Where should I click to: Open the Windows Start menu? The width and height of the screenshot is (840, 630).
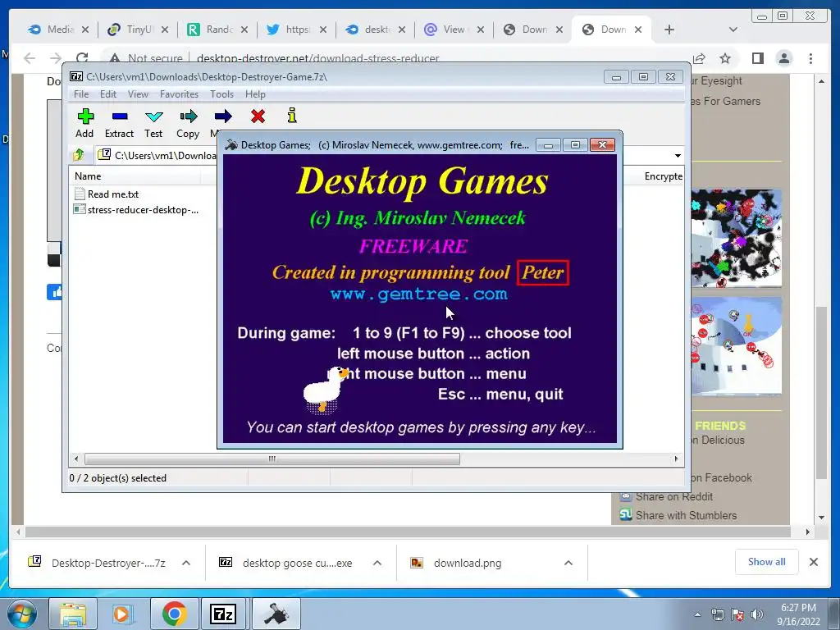coord(21,614)
